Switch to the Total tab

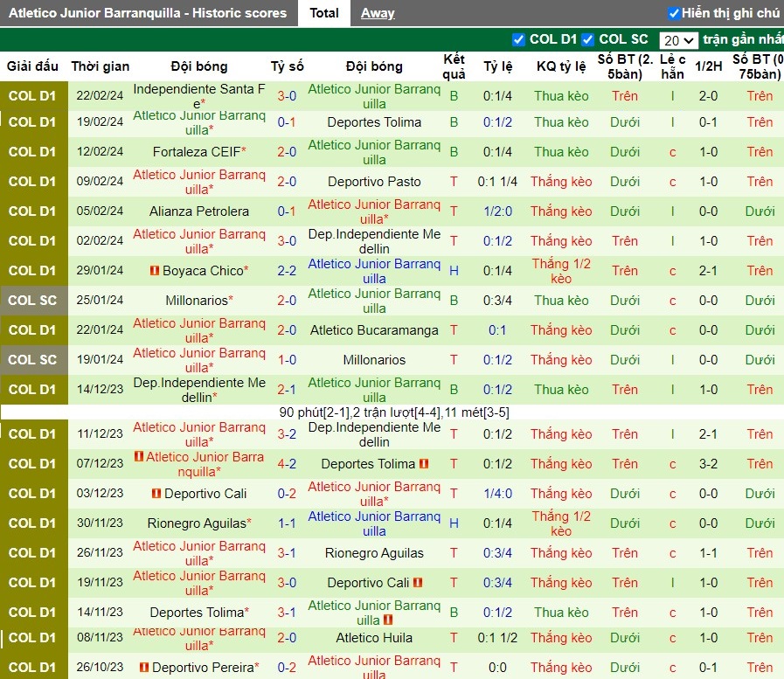click(324, 13)
